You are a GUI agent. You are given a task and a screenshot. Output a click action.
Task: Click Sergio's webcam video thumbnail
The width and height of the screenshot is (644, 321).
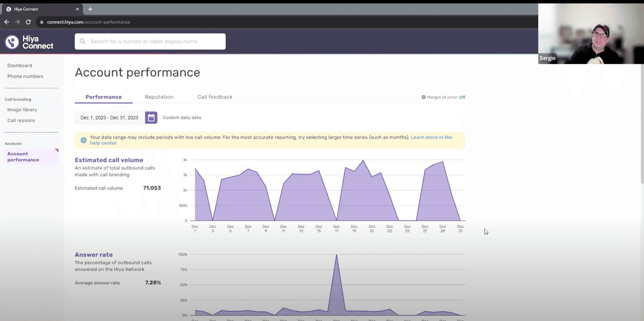coord(591,34)
